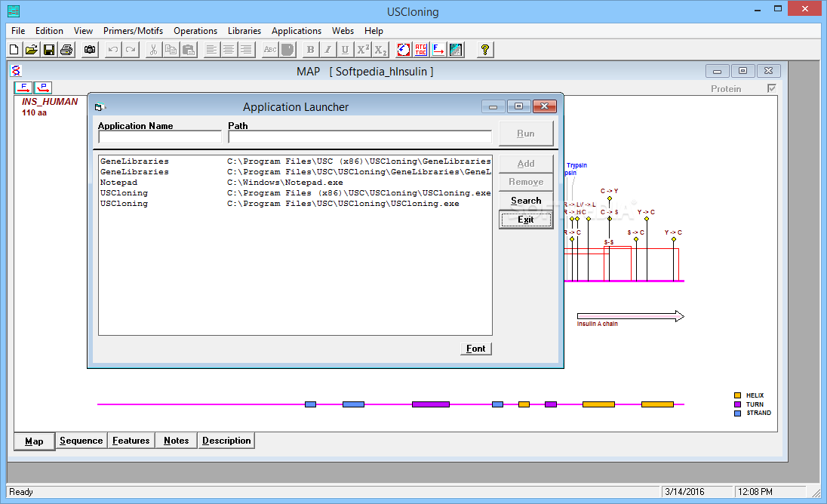
Task: Switch to the Map tab
Action: [34, 441]
